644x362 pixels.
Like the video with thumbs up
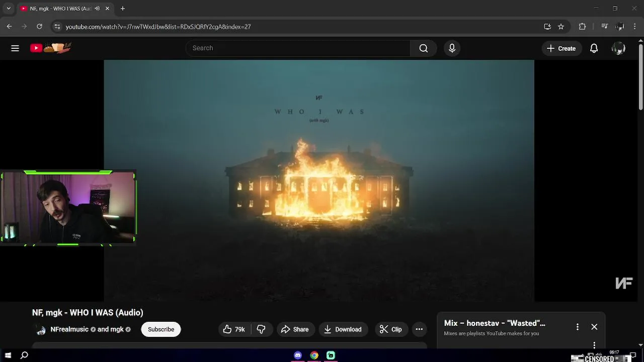[234, 329]
